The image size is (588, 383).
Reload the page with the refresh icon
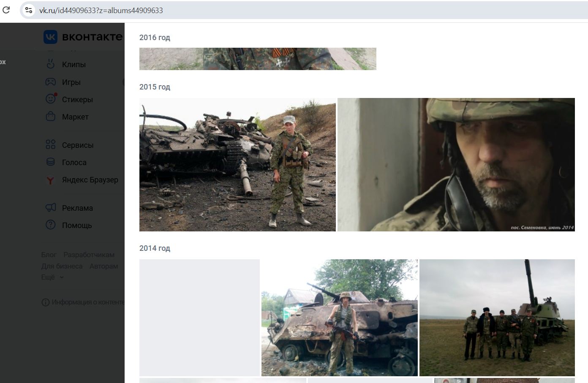pos(6,10)
